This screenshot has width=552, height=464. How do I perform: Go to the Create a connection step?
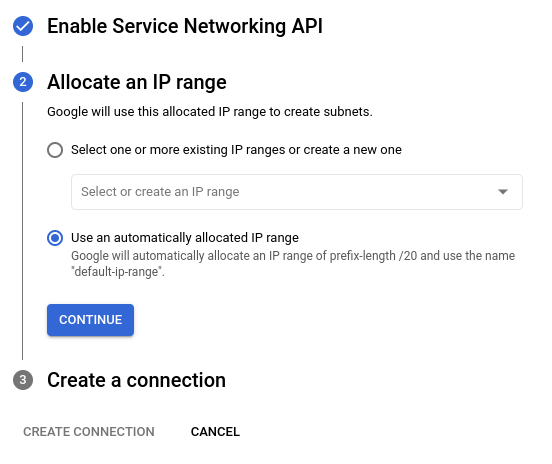137,380
